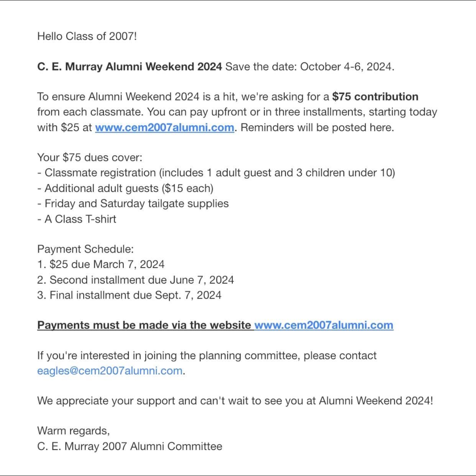This screenshot has width=476, height=476.
Task: Click the bold "$75 contribution" text
Action: click(x=375, y=97)
